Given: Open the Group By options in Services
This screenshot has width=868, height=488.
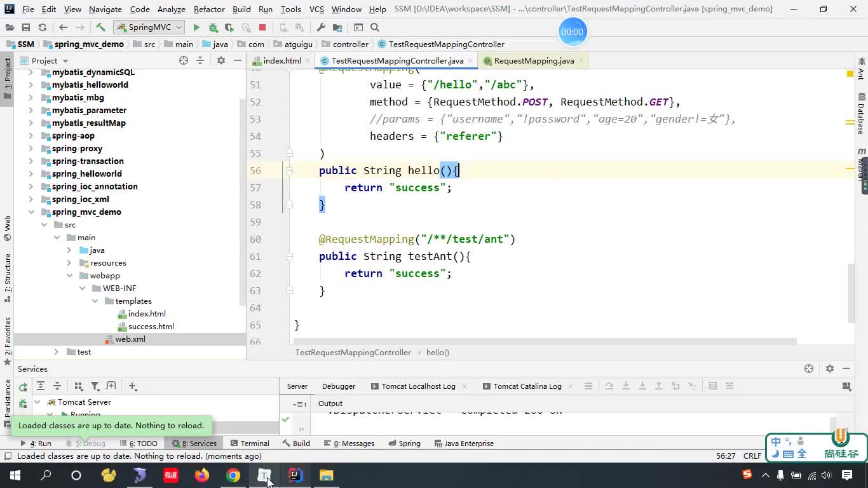Looking at the screenshot, I should [x=78, y=386].
